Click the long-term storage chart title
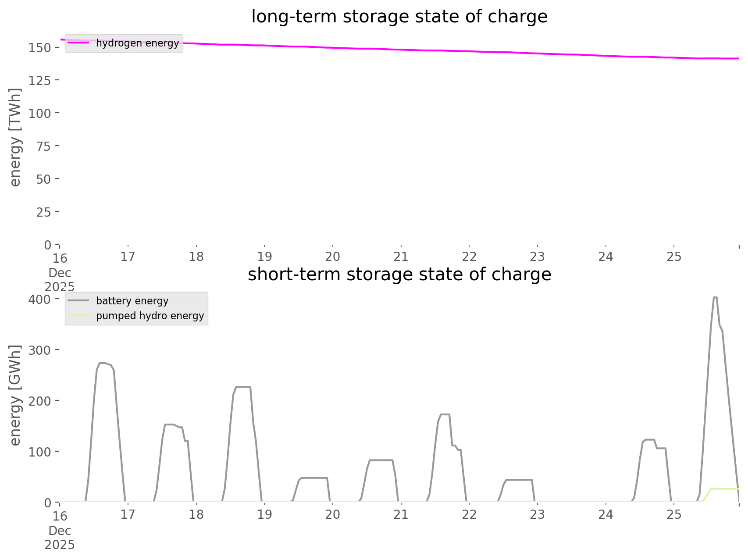Viewport: 748px width, 560px height. point(399,17)
